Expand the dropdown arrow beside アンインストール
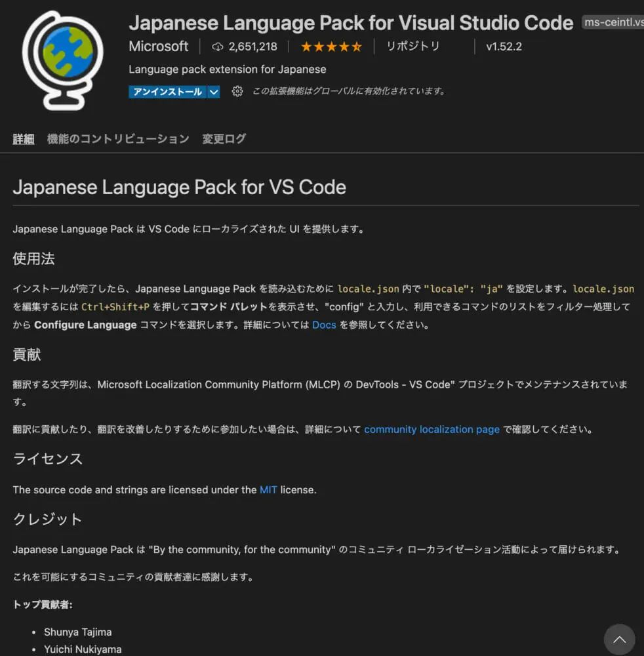This screenshot has height=656, width=644. coord(214,92)
